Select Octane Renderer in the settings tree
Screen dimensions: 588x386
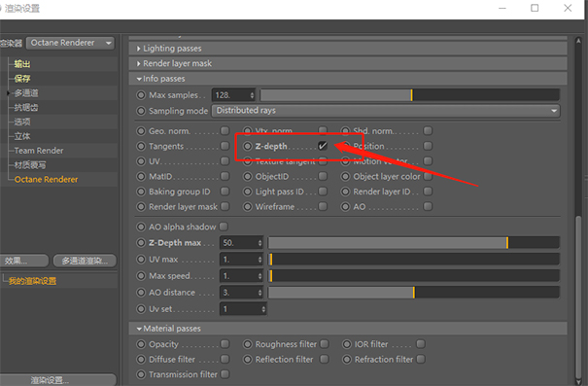[46, 180]
